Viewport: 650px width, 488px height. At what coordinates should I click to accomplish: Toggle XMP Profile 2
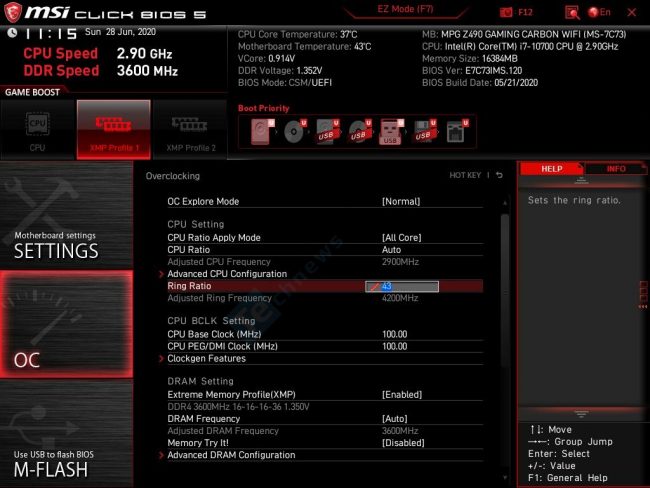[x=190, y=129]
